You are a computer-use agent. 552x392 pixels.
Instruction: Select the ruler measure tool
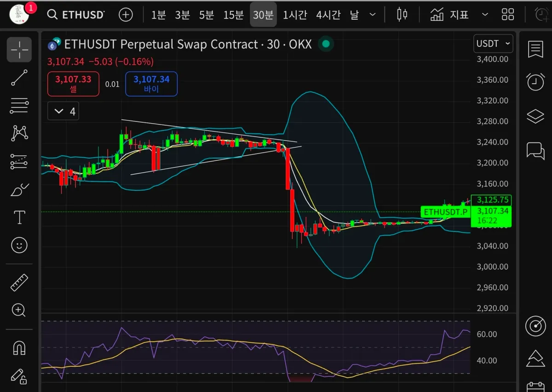[x=19, y=283]
